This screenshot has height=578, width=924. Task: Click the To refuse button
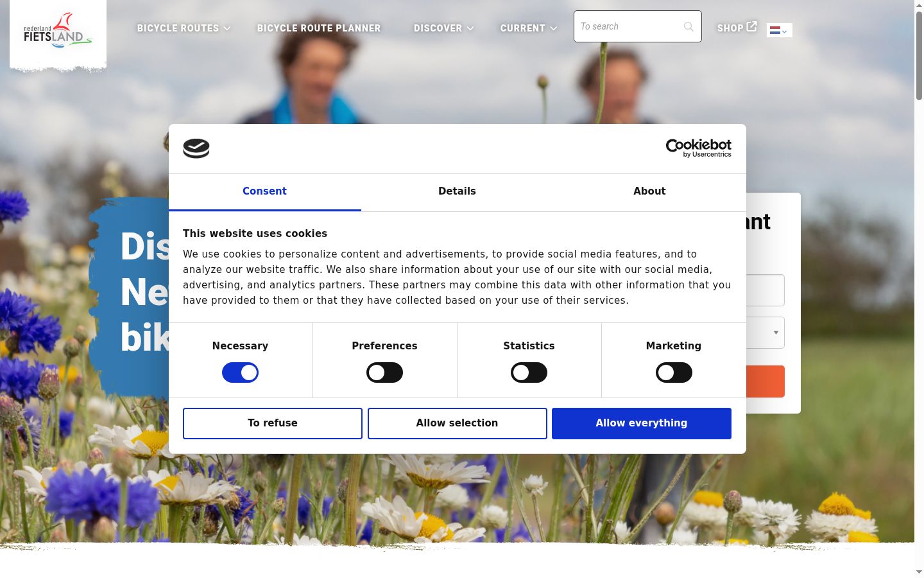[273, 423]
